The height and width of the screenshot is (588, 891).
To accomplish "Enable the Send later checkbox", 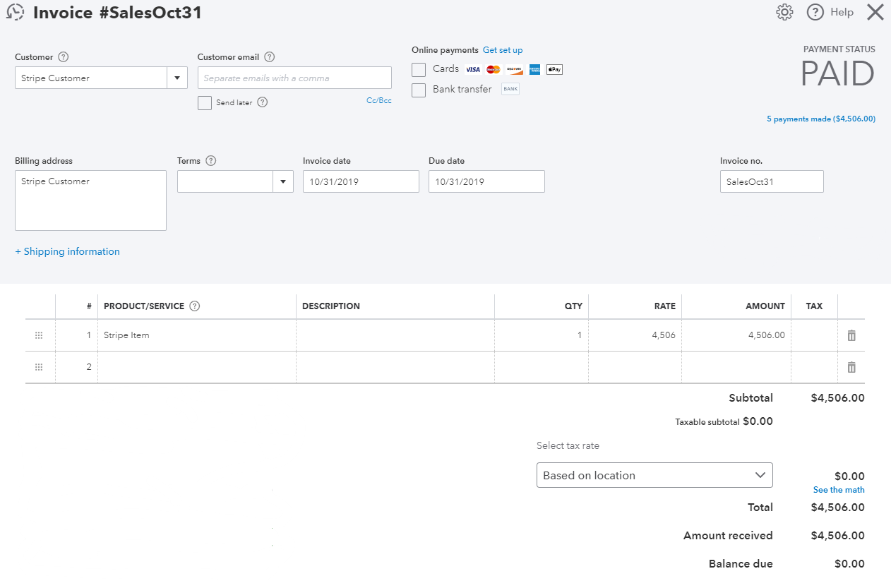I will tap(205, 103).
